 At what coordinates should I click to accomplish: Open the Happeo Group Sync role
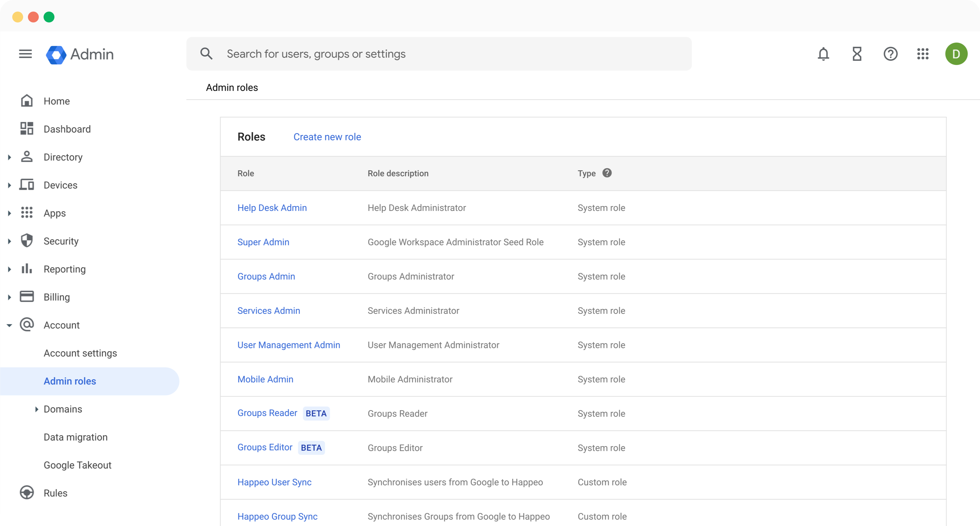277,516
